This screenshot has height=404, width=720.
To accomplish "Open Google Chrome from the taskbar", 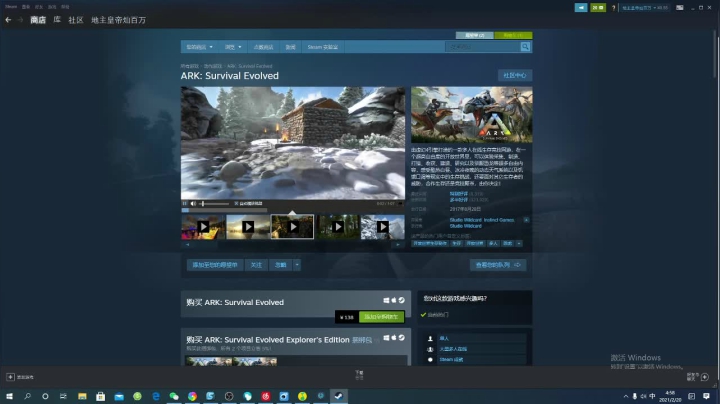I will pos(192,396).
